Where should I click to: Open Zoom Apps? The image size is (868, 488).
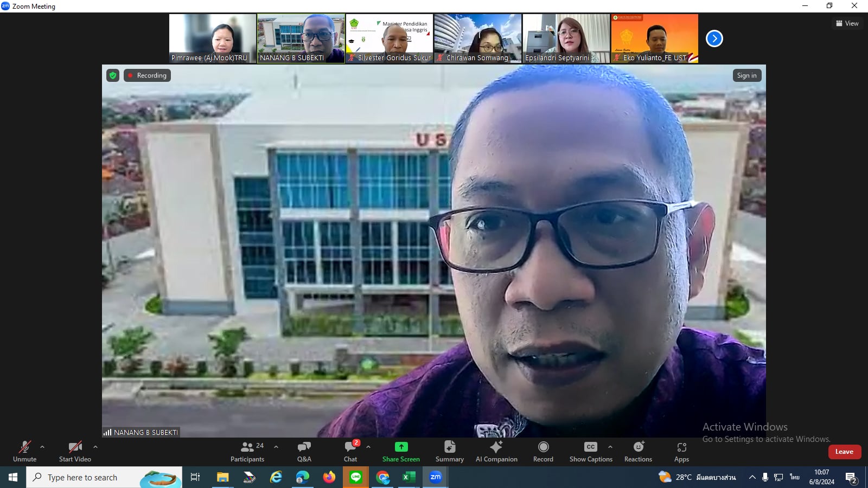(x=681, y=451)
